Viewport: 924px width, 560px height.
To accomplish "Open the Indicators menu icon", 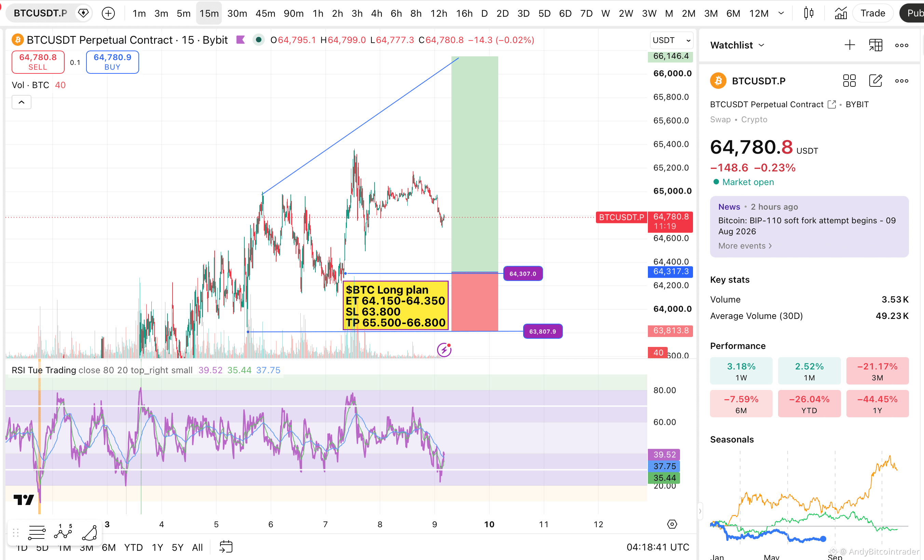I will click(x=841, y=14).
